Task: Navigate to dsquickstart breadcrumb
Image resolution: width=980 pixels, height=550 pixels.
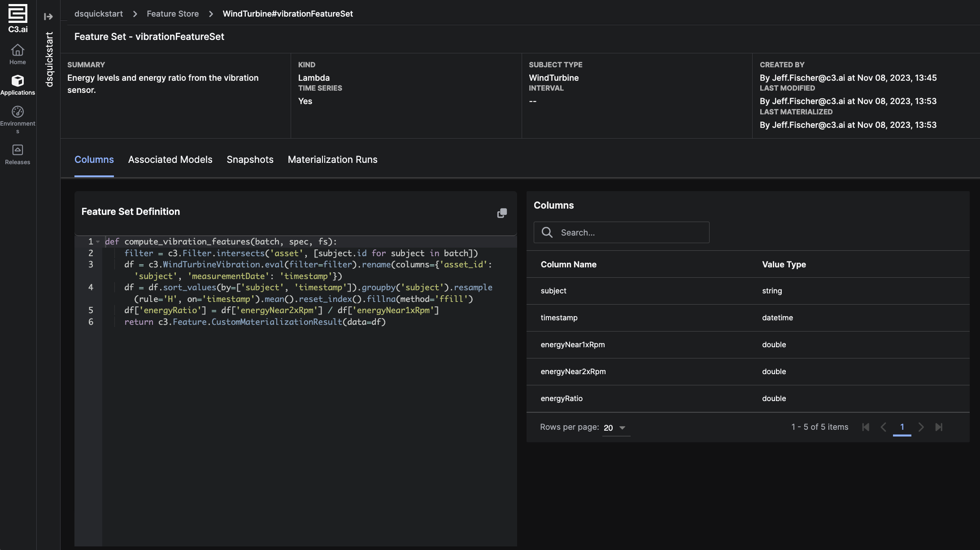Action: (x=99, y=14)
